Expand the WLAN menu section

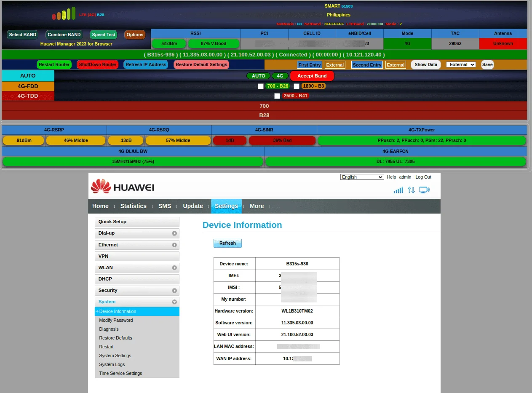click(137, 267)
